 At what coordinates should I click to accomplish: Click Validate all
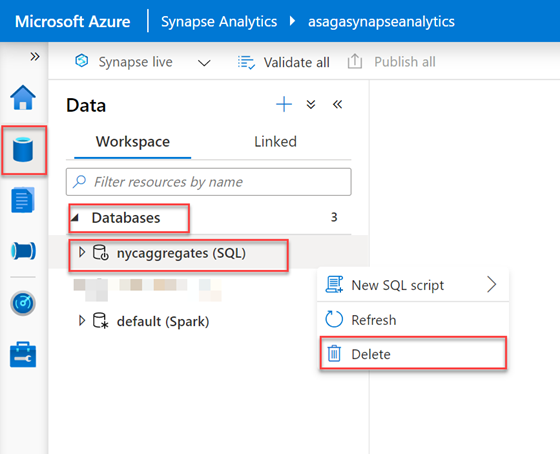284,63
